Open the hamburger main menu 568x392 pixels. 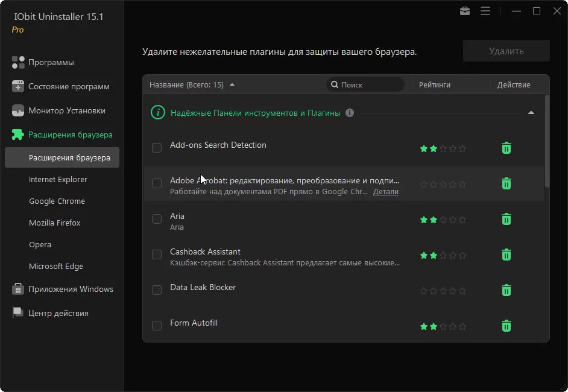(485, 11)
